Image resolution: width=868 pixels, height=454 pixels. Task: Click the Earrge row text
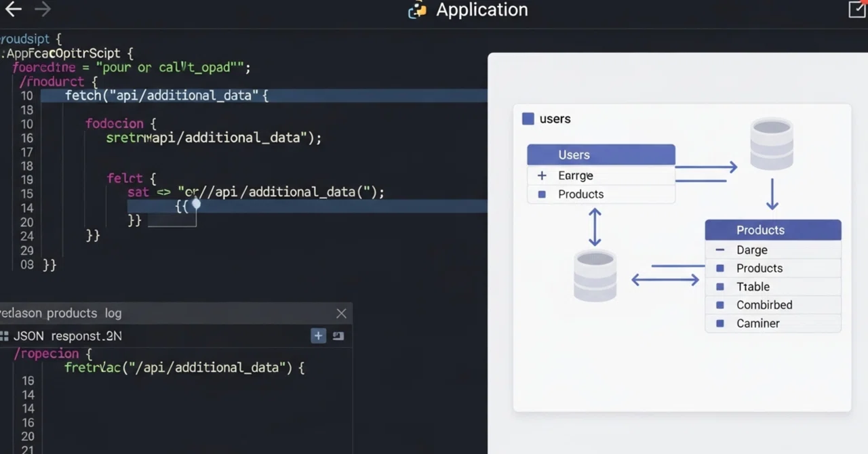point(576,176)
